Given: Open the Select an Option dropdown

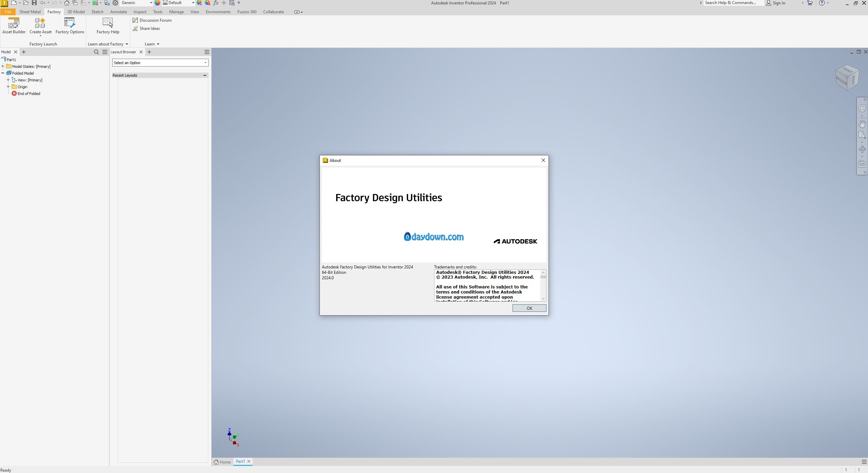Looking at the screenshot, I should 160,63.
